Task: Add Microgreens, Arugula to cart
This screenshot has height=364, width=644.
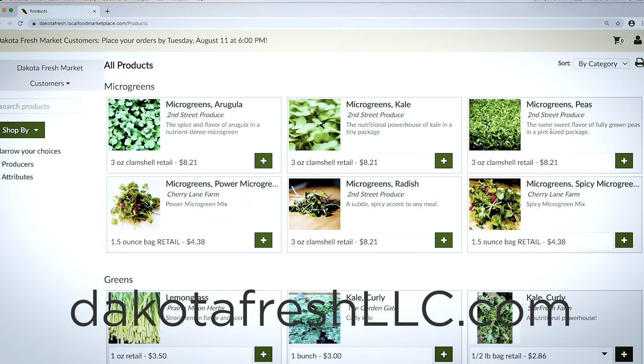Action: (x=263, y=161)
